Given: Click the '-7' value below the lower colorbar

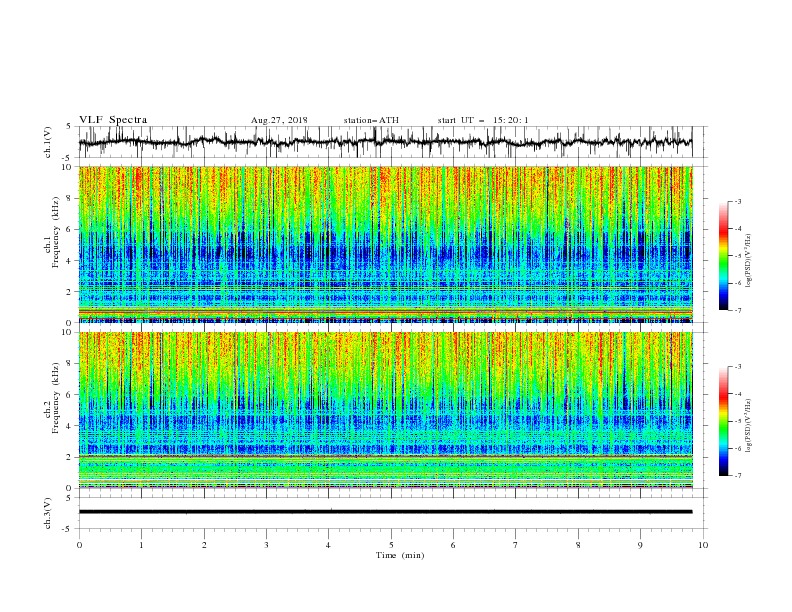Looking at the screenshot, I should pos(738,476).
